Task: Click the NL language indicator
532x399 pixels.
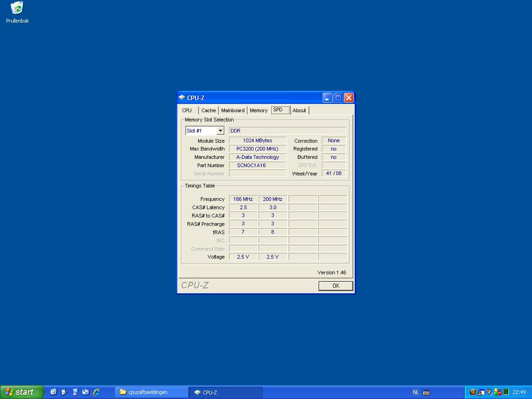Action: pos(416,392)
